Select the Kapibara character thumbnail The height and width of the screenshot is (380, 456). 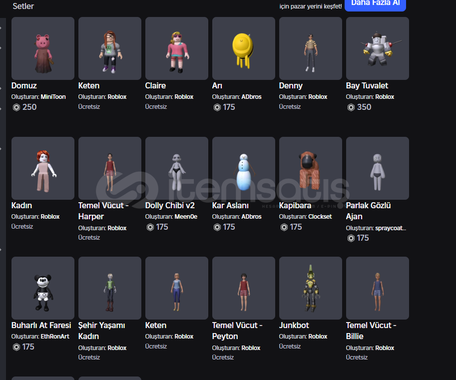point(310,168)
